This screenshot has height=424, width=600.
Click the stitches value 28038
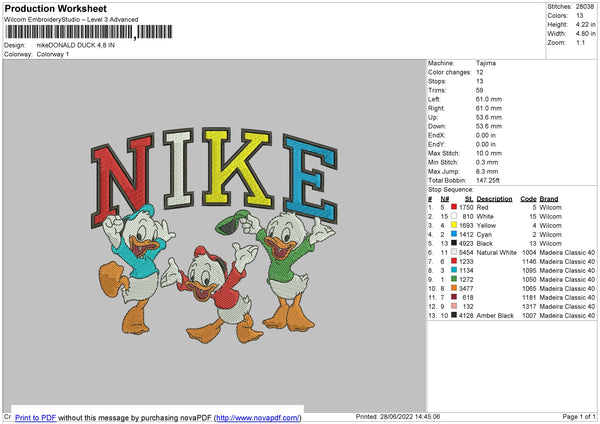pyautogui.click(x=585, y=7)
